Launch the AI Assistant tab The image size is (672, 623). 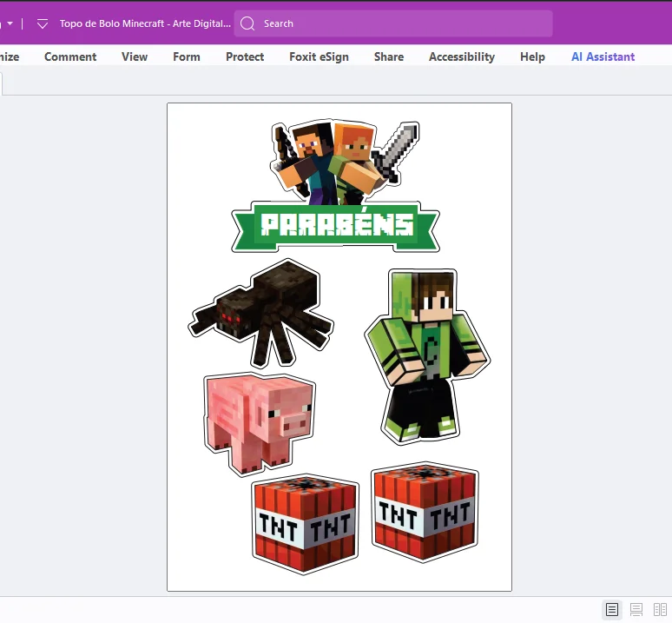[603, 56]
